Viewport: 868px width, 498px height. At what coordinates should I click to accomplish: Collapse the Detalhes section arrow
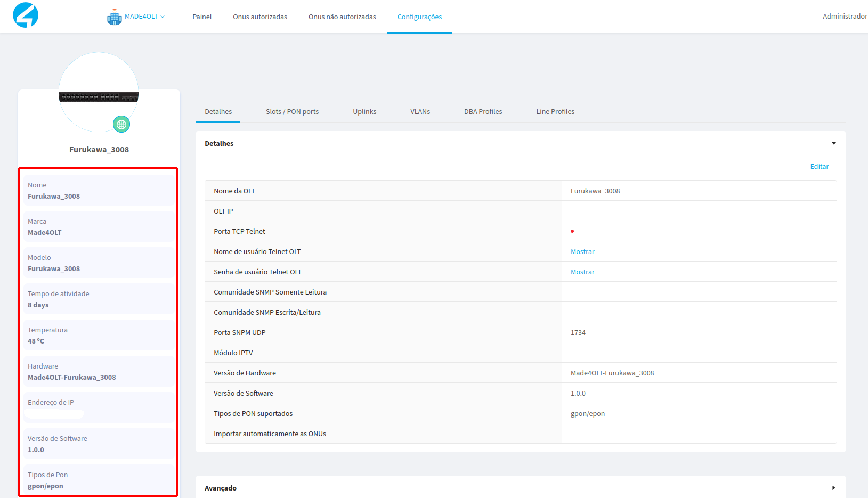coord(833,143)
